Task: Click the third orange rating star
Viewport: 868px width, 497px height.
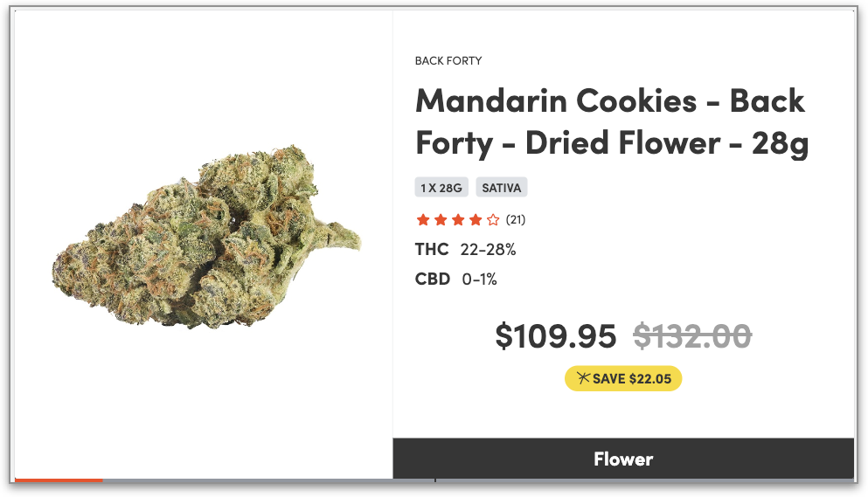Action: point(458,220)
